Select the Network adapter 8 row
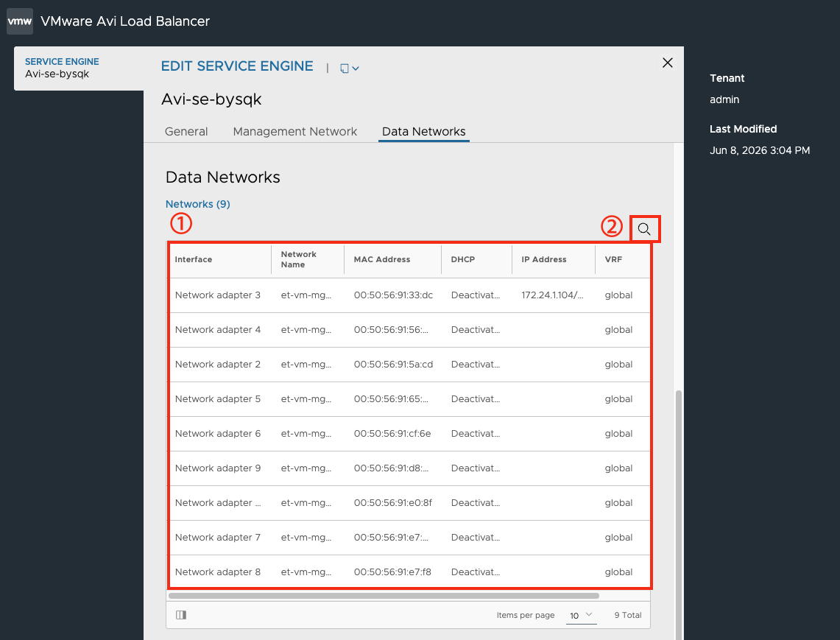This screenshot has height=640, width=840. coord(409,572)
